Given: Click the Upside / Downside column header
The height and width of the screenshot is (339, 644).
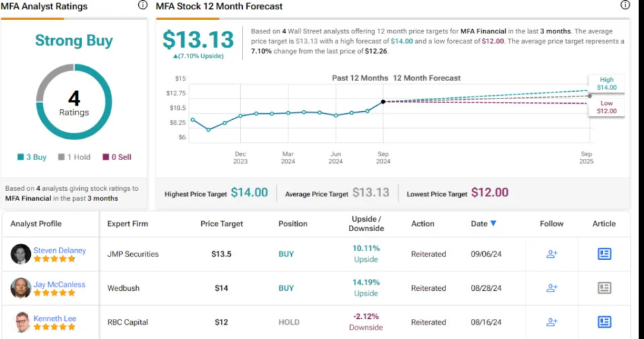Looking at the screenshot, I should (366, 224).
